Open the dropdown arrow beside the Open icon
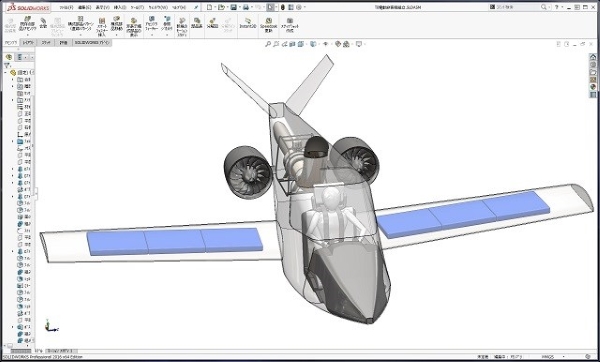 [227, 7]
